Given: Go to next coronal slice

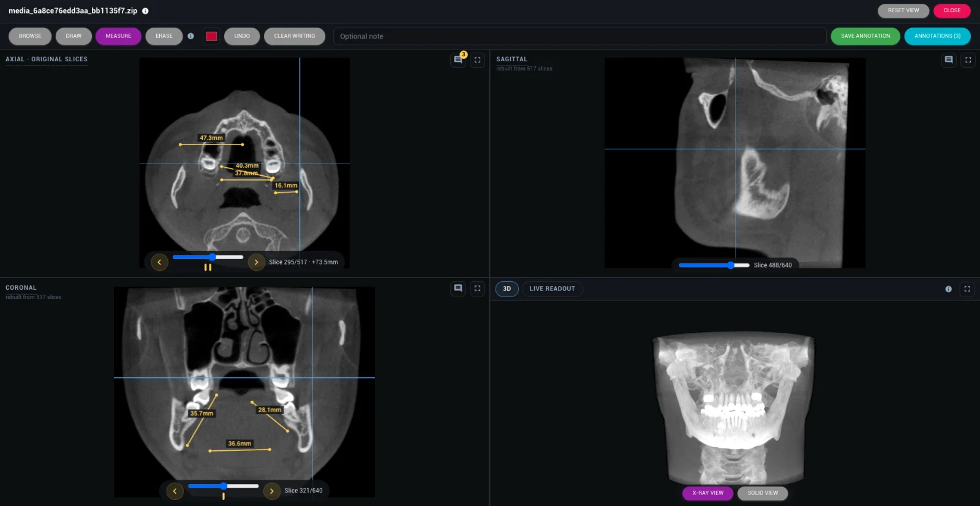Looking at the screenshot, I should (271, 491).
